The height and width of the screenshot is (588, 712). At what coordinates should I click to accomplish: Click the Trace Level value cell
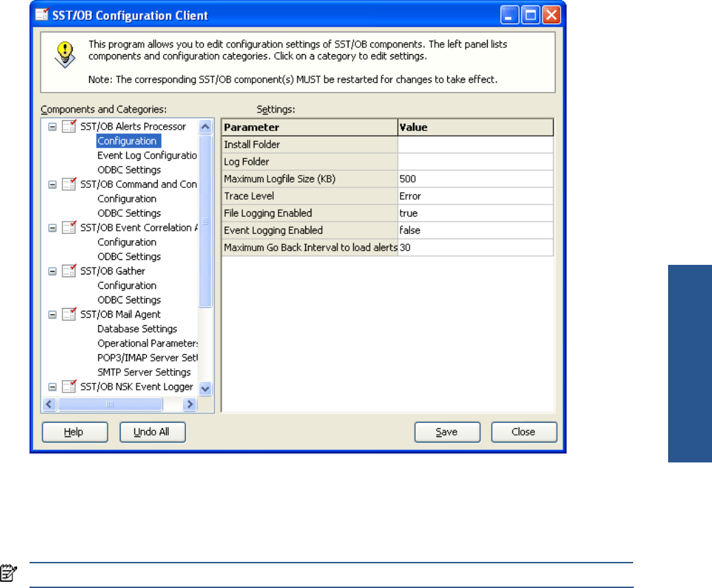point(475,196)
